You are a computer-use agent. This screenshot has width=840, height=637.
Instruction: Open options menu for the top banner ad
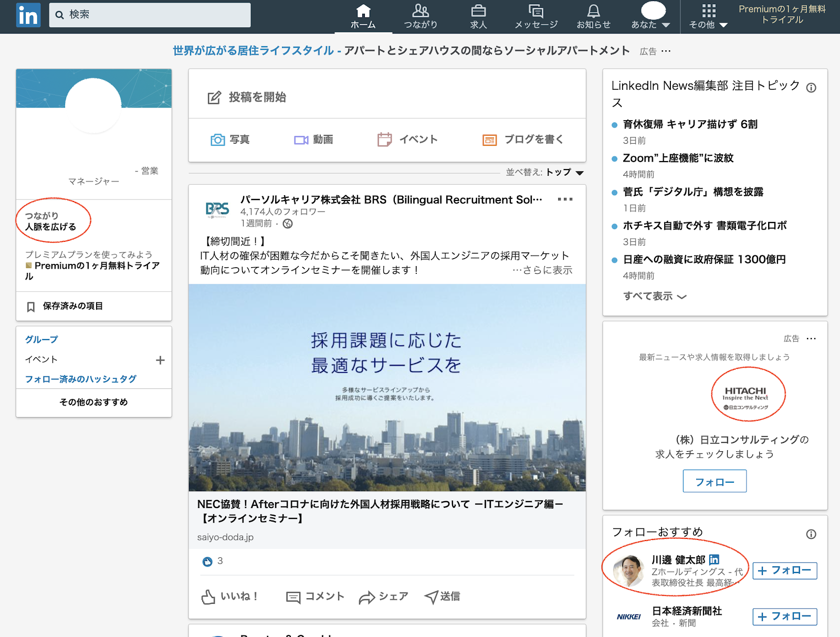click(666, 51)
